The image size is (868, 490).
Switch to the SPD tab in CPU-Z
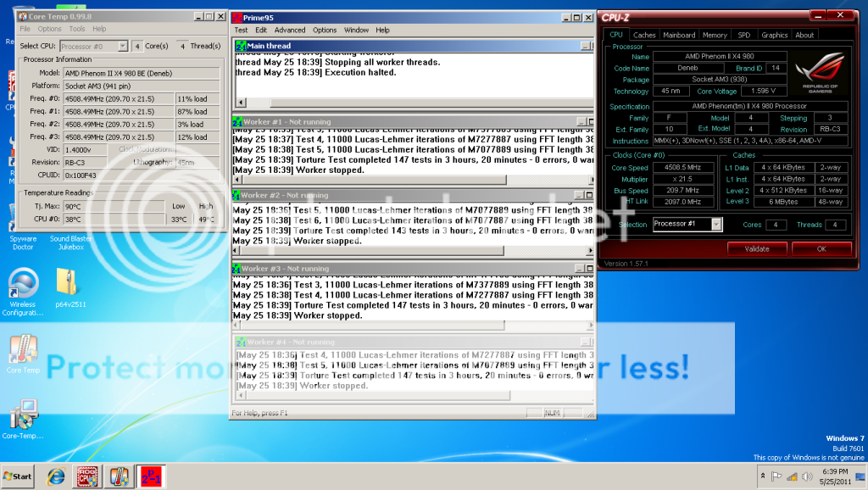744,35
